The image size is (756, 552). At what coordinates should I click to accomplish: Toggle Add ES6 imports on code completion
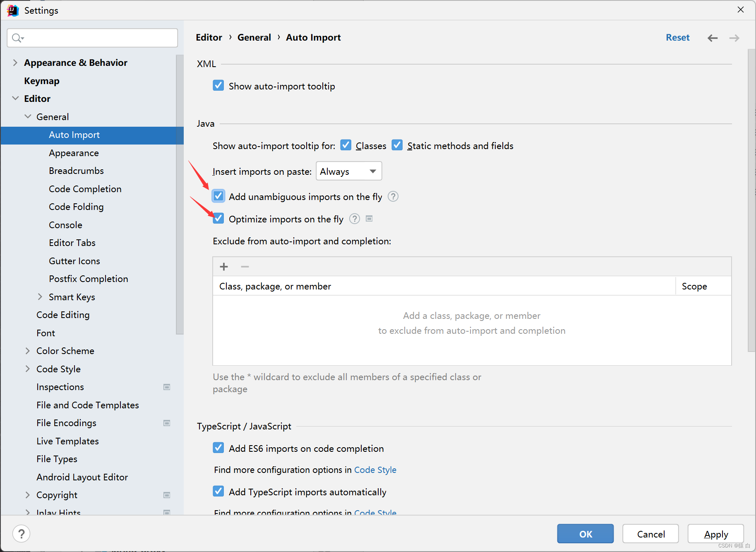tap(218, 448)
